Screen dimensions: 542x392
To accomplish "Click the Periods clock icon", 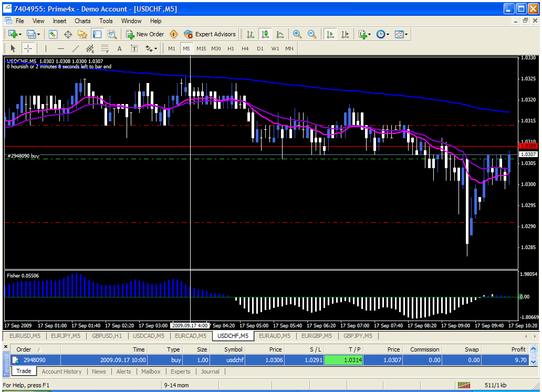I will [381, 34].
